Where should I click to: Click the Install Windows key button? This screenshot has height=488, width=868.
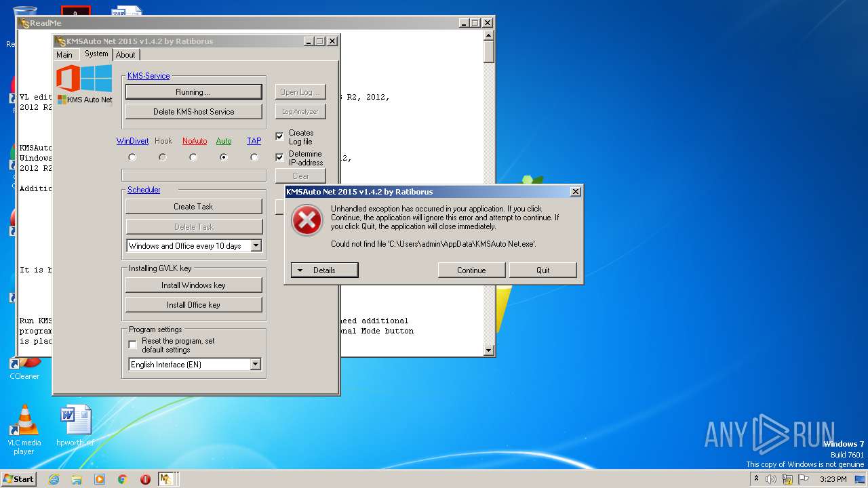click(194, 285)
